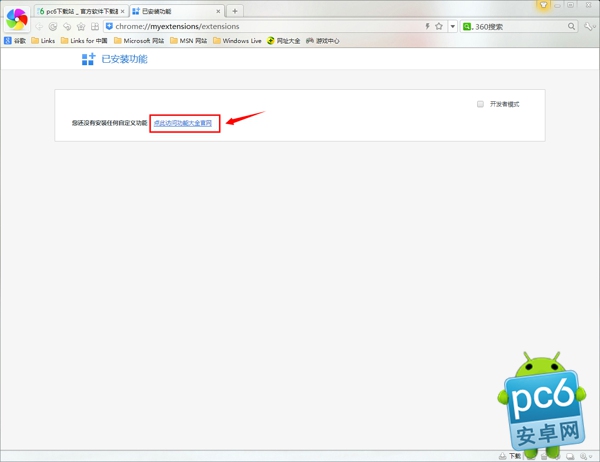This screenshot has width=600, height=462.
Task: Click the 360 browser colorful logo
Action: (18, 18)
